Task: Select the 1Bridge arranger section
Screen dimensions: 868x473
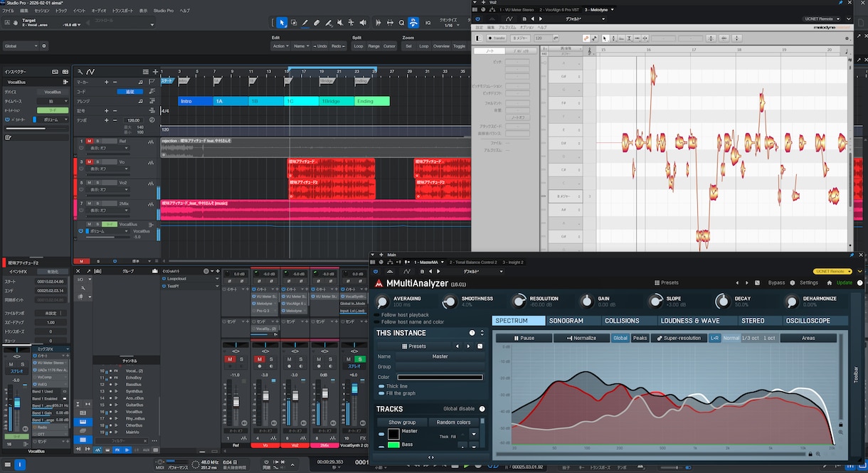Action: click(337, 101)
